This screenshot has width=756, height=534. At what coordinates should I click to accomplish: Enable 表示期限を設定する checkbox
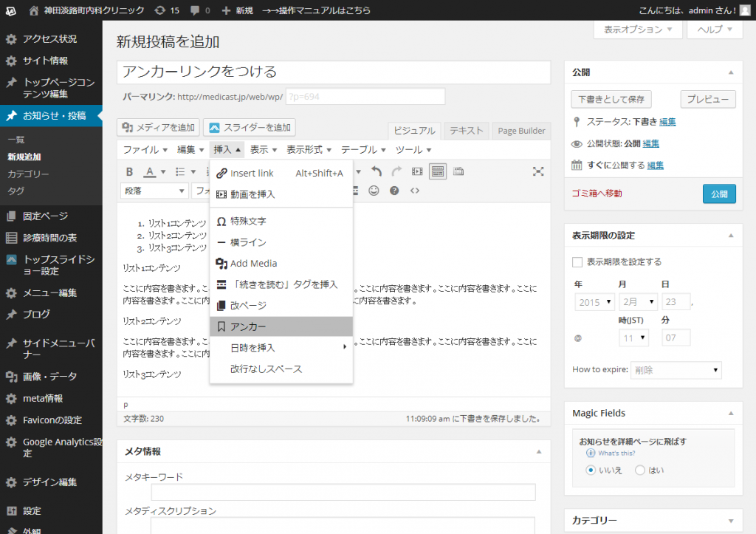click(x=577, y=262)
